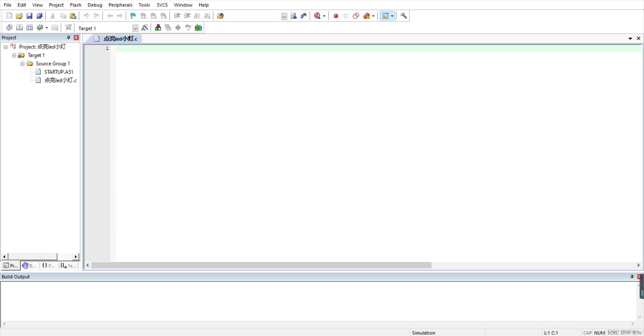The width and height of the screenshot is (644, 336).
Task: Open Find in Files with the folder-binoculars icon
Action: click(220, 16)
